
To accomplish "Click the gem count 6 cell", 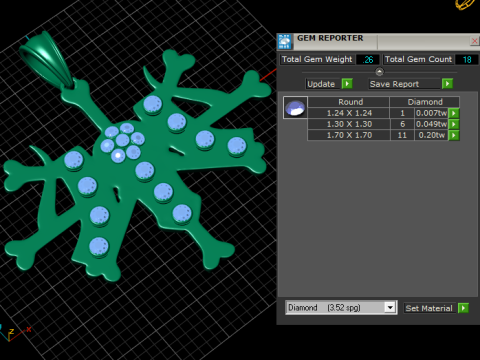I will click(x=402, y=124).
